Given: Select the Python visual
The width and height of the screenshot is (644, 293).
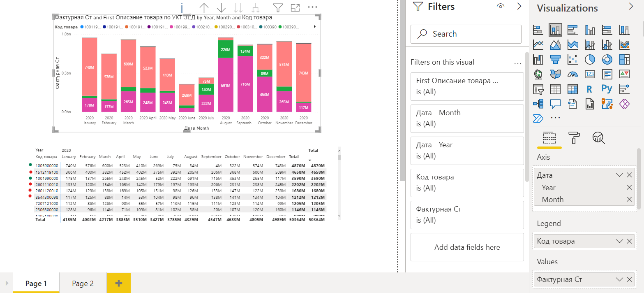Looking at the screenshot, I should tap(607, 88).
